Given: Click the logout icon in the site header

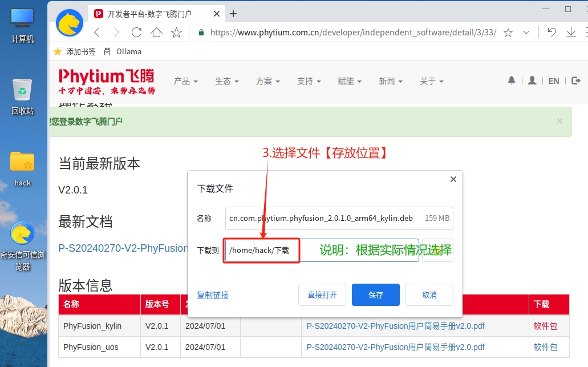Looking at the screenshot, I should point(576,80).
